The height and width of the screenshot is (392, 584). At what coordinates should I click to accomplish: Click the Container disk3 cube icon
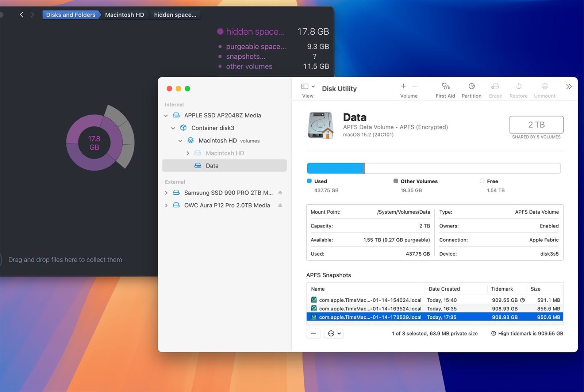[x=183, y=128]
